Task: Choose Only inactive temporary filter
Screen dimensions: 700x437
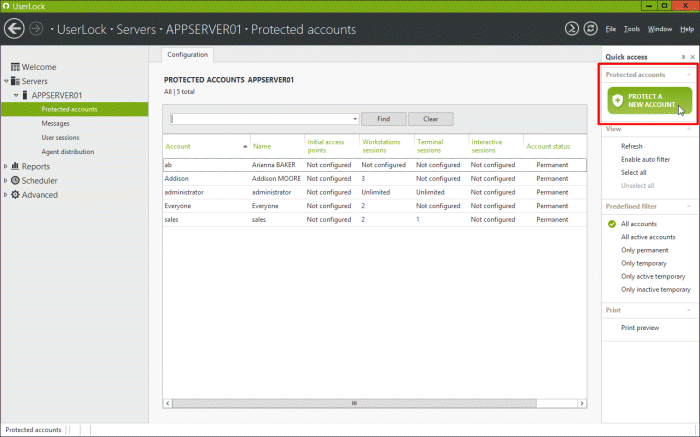Action: coord(655,289)
